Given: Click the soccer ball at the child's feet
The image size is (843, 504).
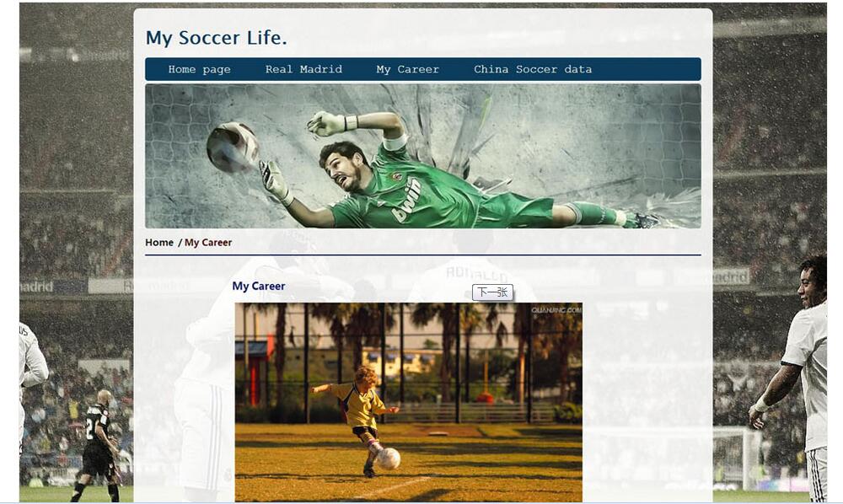Looking at the screenshot, I should click(x=388, y=458).
